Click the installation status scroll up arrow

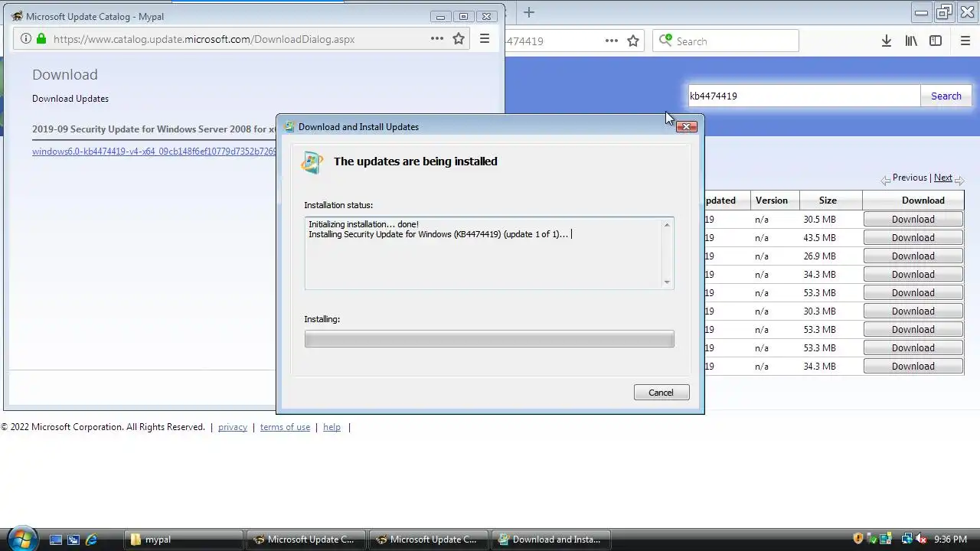667,224
